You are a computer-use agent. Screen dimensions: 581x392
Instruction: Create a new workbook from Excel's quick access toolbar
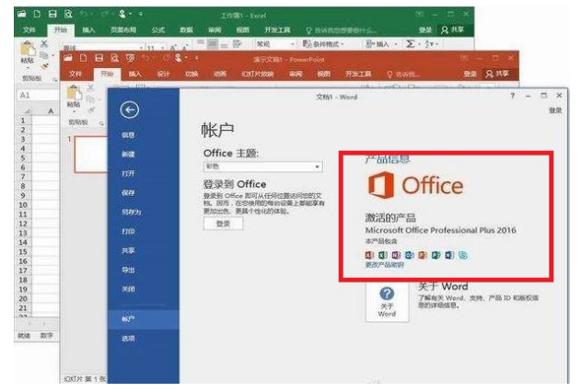(37, 14)
